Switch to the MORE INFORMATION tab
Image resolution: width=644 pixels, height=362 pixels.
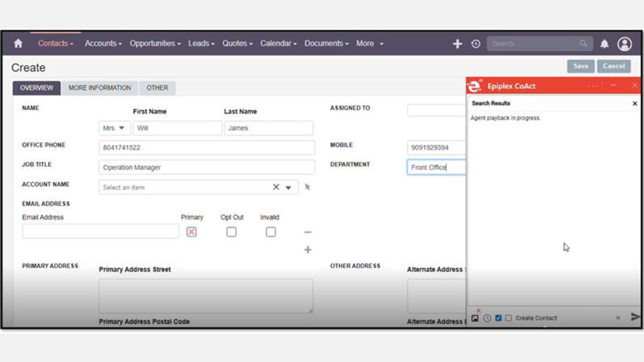pos(100,88)
